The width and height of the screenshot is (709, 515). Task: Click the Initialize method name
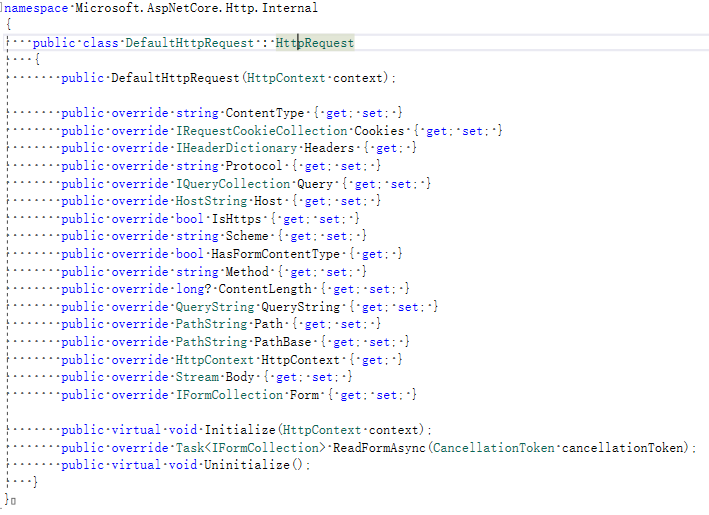(240, 430)
